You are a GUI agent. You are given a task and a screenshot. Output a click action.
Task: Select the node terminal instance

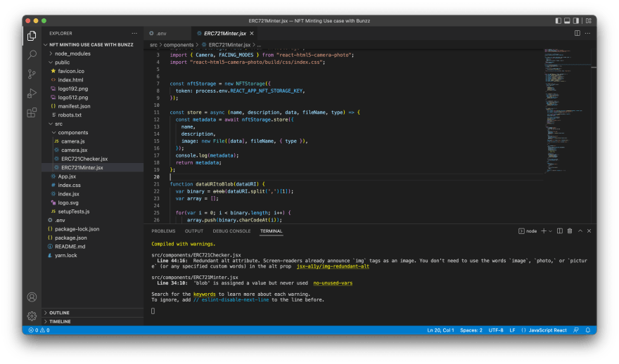[528, 231]
